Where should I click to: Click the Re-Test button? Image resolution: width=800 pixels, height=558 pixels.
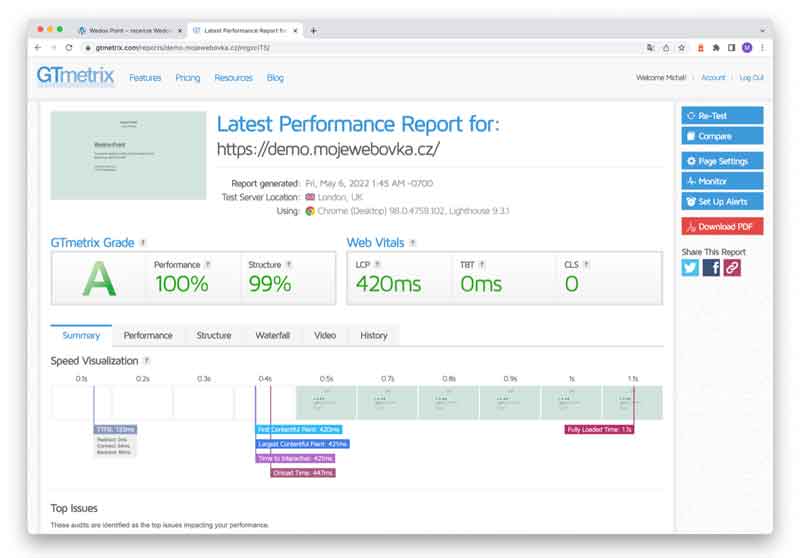pos(722,116)
